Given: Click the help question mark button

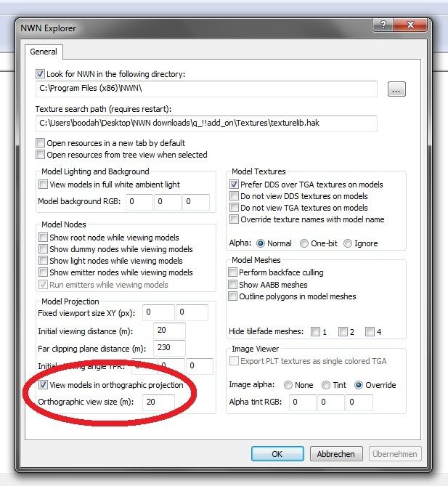Looking at the screenshot, I should click(382, 27).
